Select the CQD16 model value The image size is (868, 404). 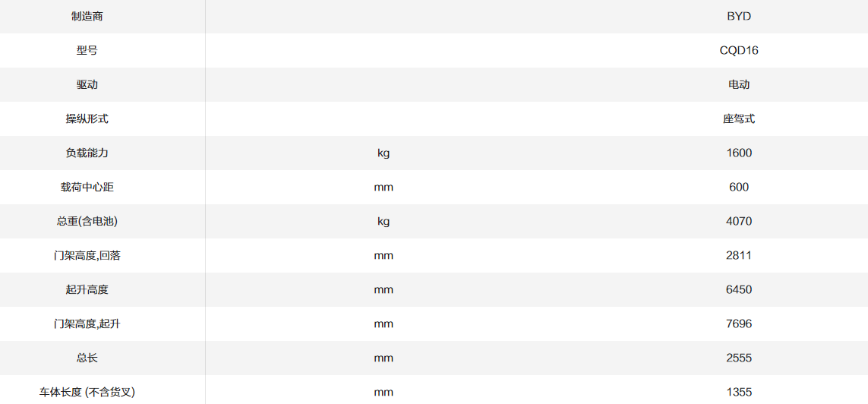click(x=738, y=50)
